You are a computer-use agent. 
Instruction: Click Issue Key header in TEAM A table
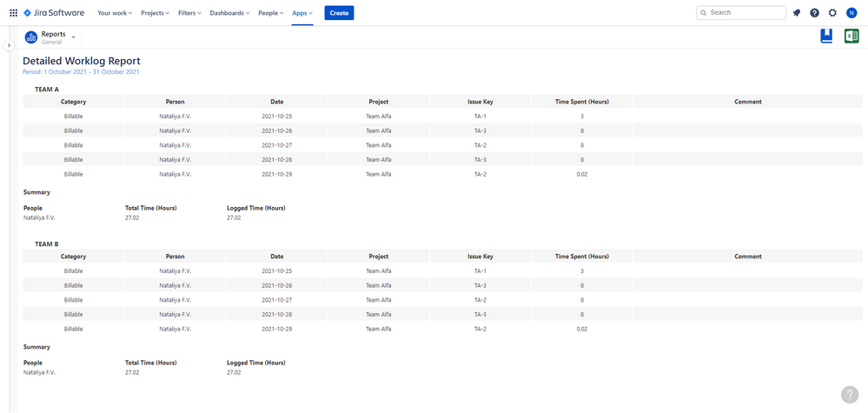click(480, 102)
